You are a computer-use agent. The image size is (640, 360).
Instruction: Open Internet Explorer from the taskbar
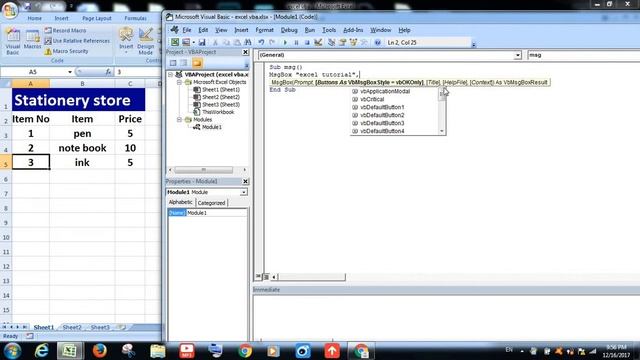coord(41,351)
